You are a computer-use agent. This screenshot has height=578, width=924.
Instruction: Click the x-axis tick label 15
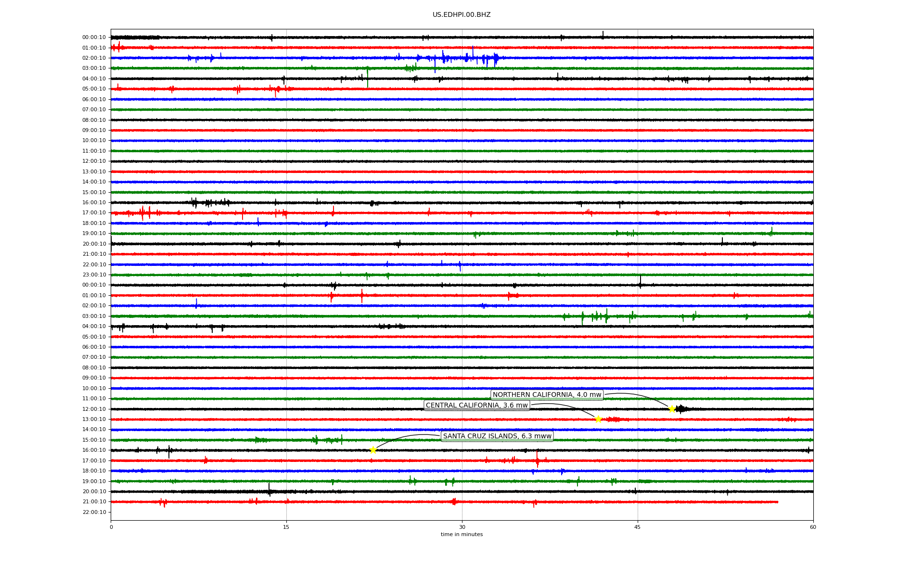tap(286, 527)
